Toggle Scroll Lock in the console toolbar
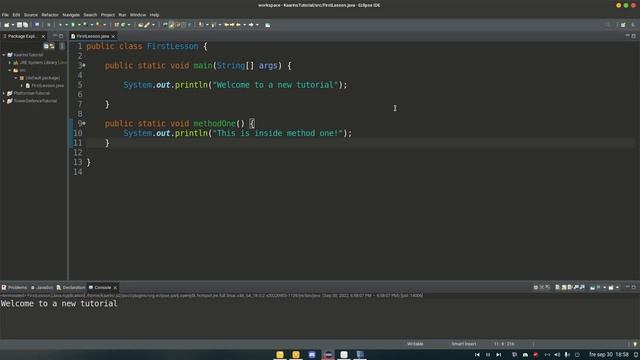 (564, 287)
